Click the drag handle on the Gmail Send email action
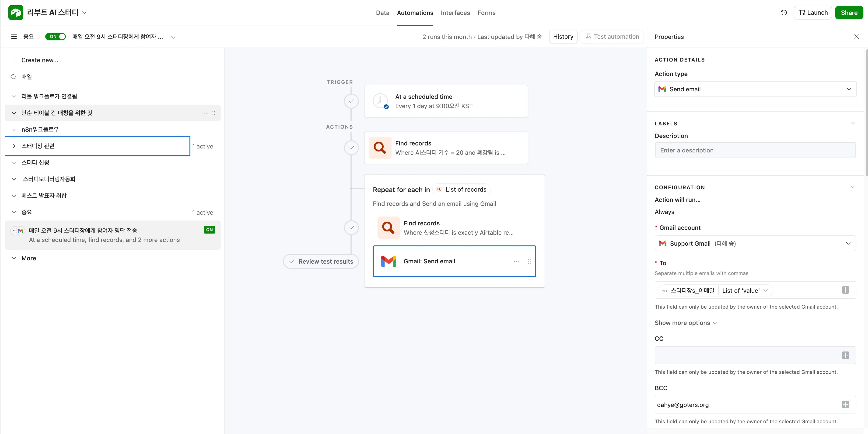Viewport: 868px width, 434px height. [529, 261]
